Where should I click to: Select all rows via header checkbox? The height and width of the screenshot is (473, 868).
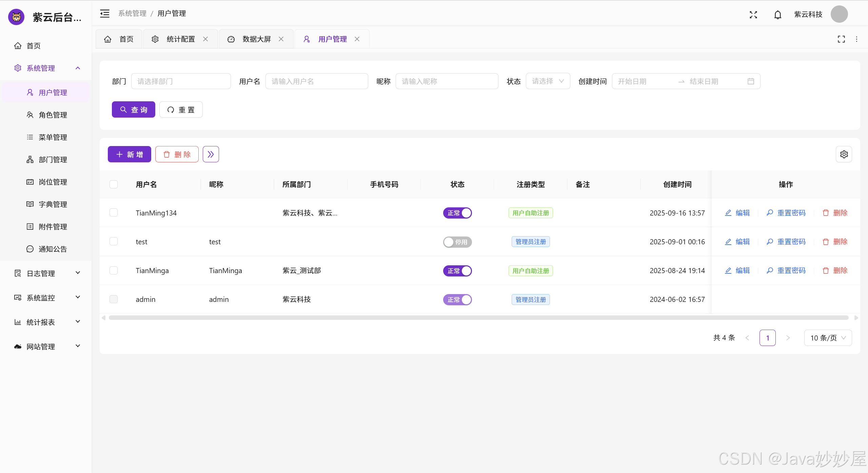tap(114, 184)
